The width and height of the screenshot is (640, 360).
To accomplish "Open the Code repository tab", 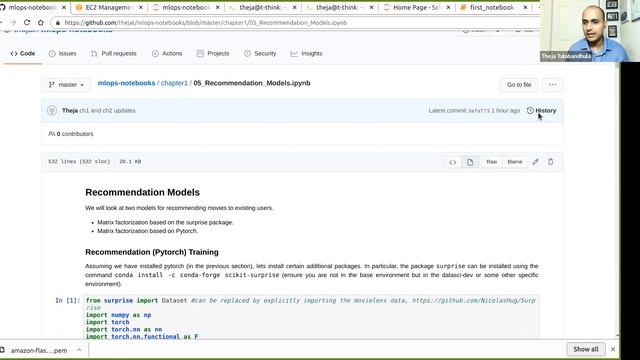I will [23, 53].
